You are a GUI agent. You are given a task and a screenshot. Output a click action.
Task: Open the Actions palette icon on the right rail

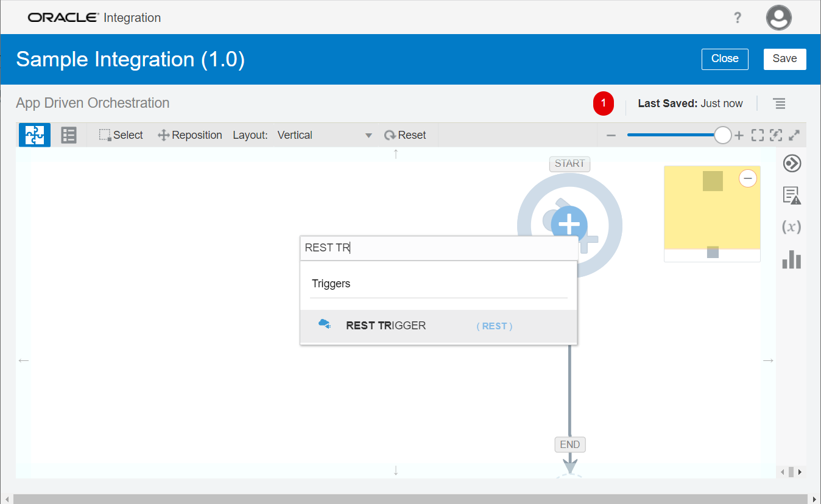click(792, 163)
